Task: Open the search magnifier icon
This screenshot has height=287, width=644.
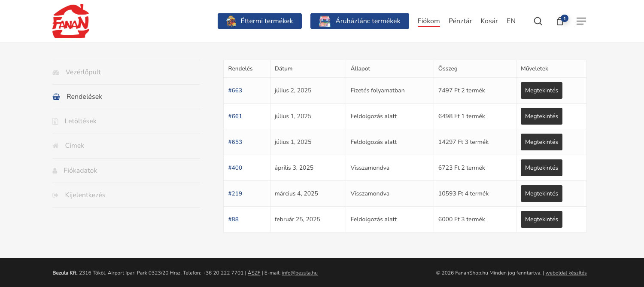Action: coord(538,21)
